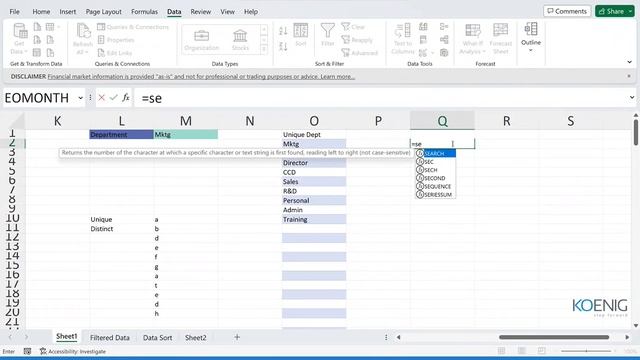640x360 pixels.
Task: Open connection Properties
Action: 116,40
